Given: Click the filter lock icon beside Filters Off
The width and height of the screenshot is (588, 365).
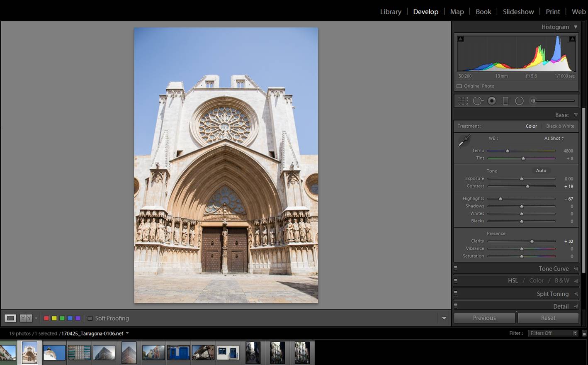Looking at the screenshot, I should 584,333.
